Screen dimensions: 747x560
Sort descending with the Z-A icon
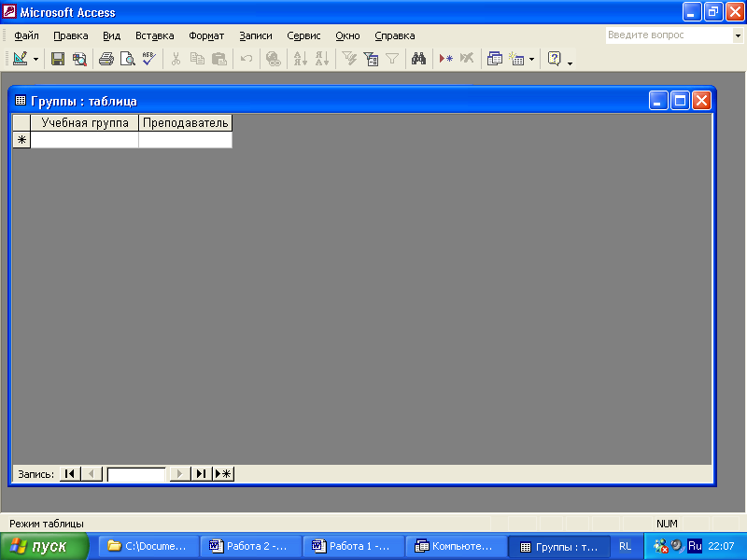pos(322,59)
